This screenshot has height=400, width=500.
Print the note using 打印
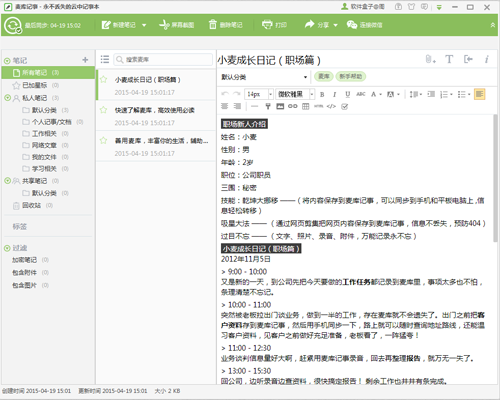pos(274,25)
